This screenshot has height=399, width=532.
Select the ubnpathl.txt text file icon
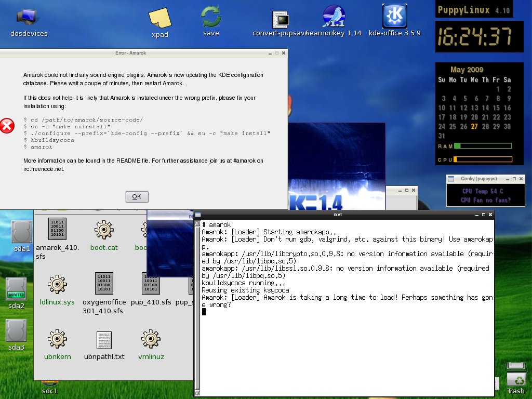click(x=104, y=340)
